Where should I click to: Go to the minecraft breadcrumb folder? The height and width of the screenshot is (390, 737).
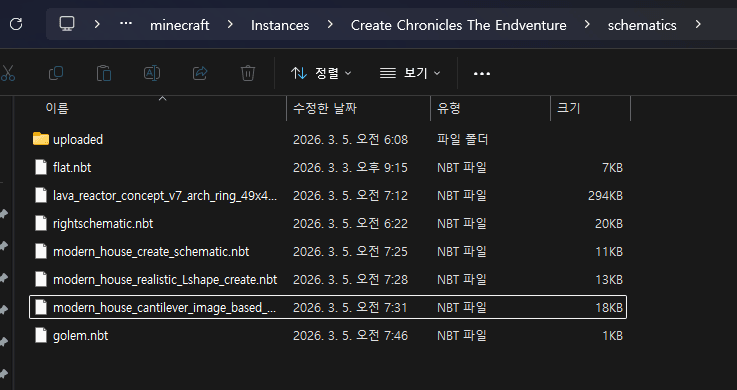pyautogui.click(x=180, y=25)
